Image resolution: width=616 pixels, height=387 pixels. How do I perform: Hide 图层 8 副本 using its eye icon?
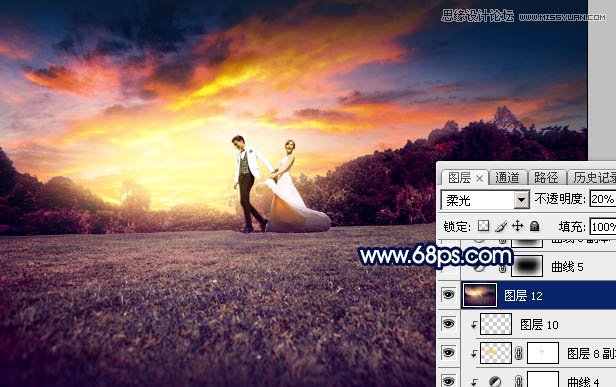click(x=449, y=352)
